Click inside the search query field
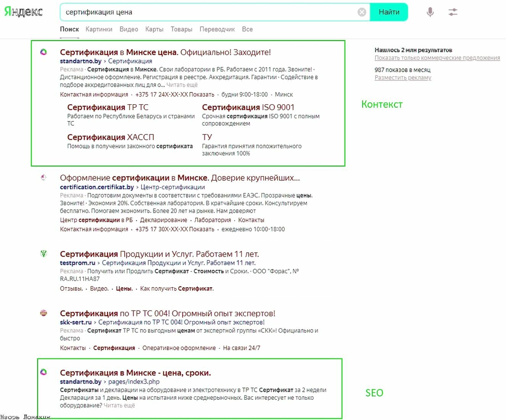506x420 pixels. 191,12
